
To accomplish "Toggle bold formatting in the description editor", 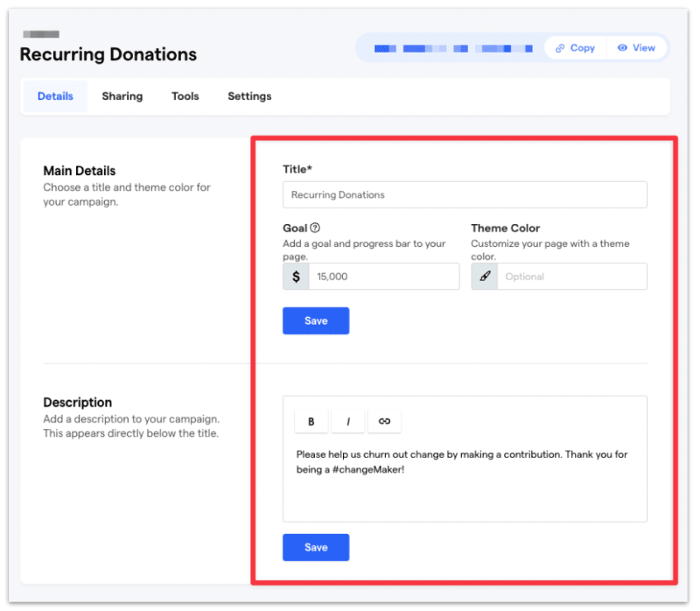I will click(311, 421).
